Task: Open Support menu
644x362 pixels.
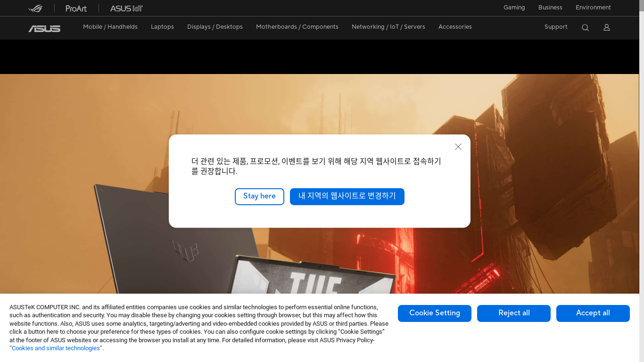Action: tap(556, 27)
